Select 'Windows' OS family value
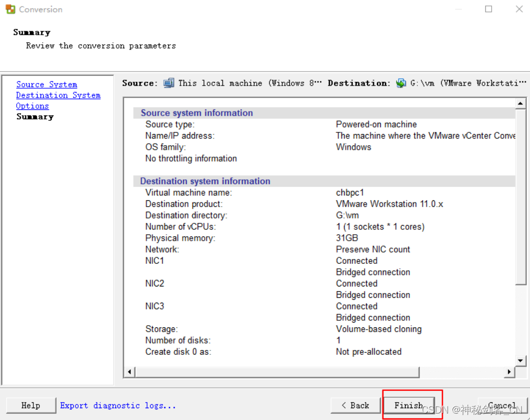The height and width of the screenshot is (420, 530). point(353,147)
